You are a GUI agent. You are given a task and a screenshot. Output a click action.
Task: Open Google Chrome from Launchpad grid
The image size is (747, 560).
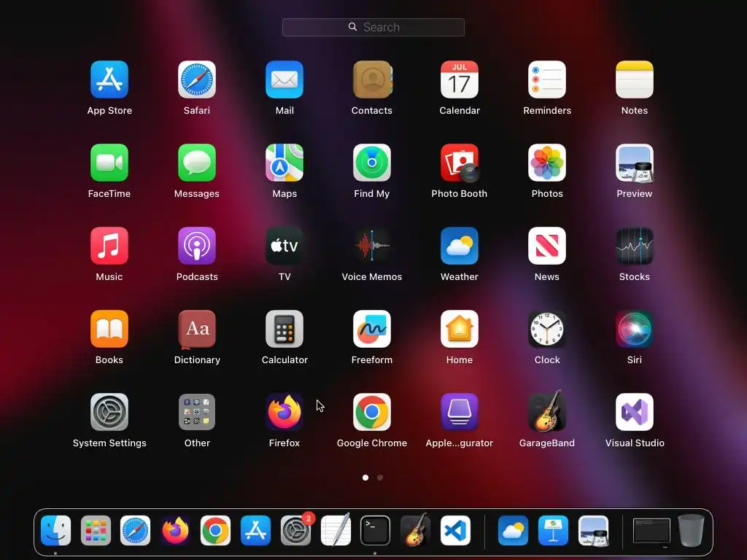click(372, 412)
